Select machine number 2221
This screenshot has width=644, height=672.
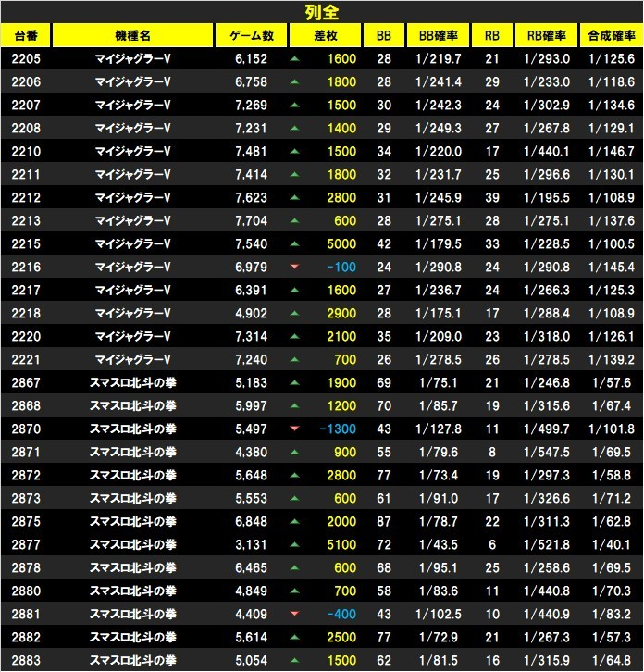click(x=26, y=359)
